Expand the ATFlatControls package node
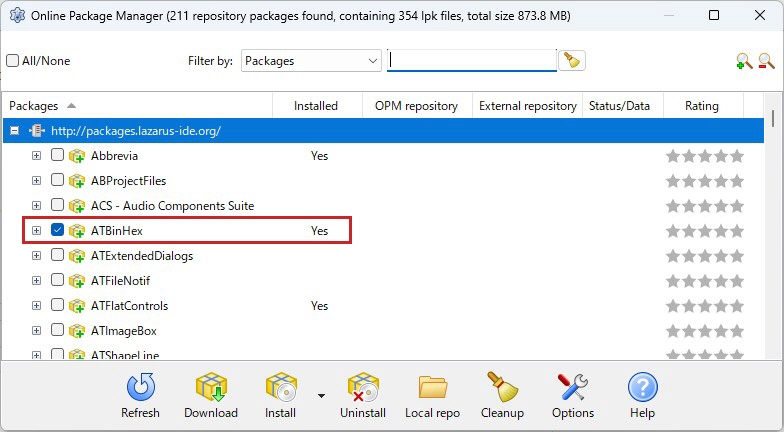Viewport: 784px width, 432px height. pyautogui.click(x=36, y=305)
